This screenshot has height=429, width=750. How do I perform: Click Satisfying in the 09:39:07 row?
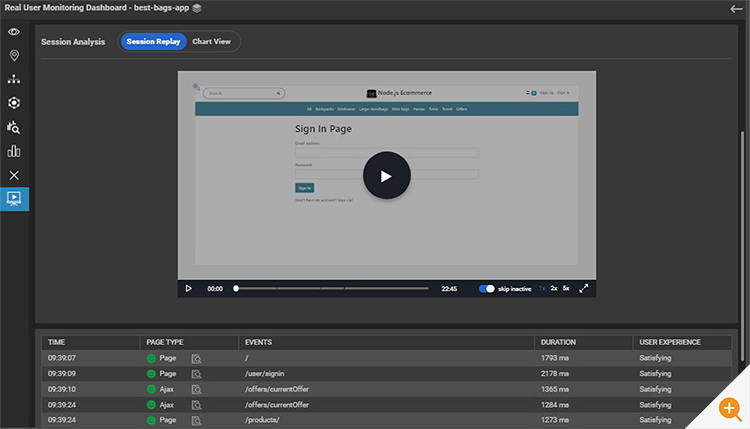pos(655,358)
